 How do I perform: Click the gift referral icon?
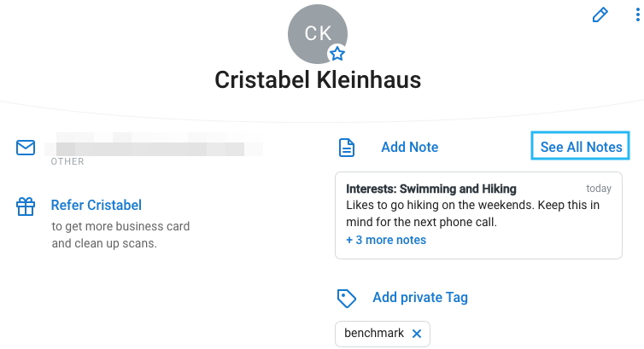[26, 206]
